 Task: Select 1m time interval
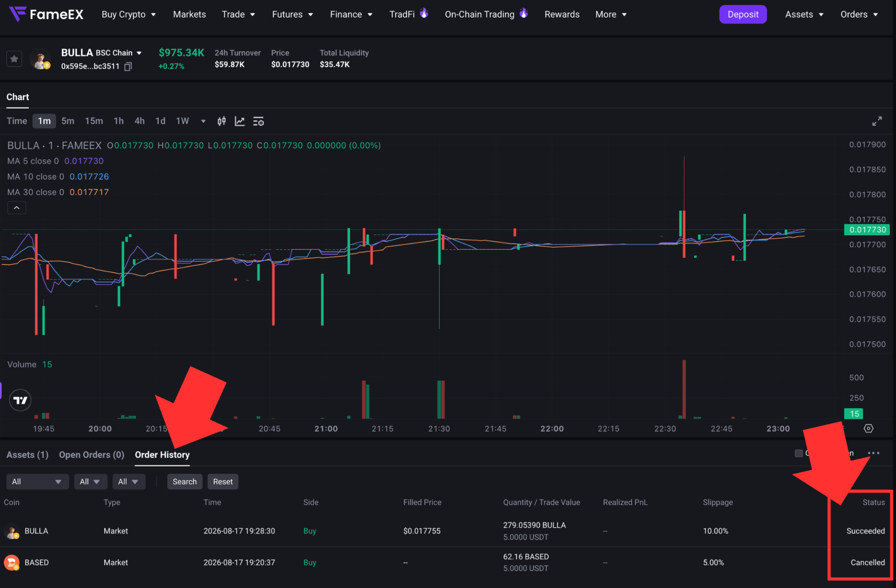(44, 121)
